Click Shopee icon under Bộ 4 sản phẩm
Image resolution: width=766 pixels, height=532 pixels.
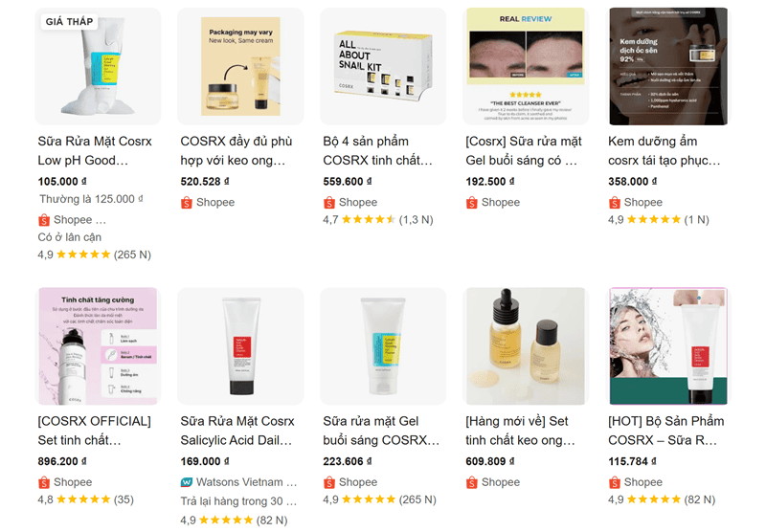(329, 203)
